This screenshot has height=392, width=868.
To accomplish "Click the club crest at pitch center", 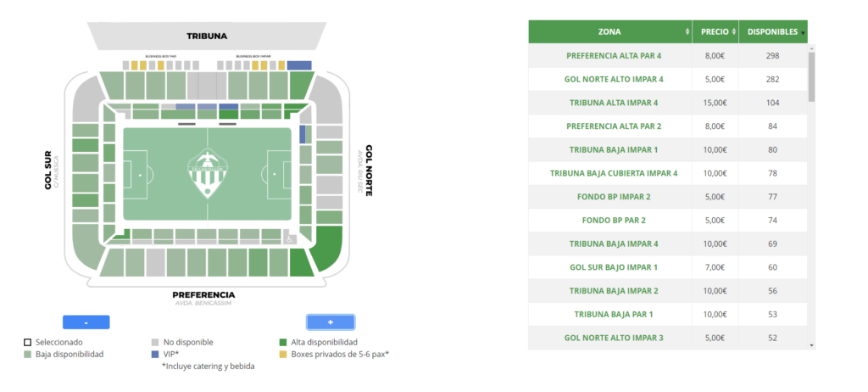I will click(x=207, y=174).
